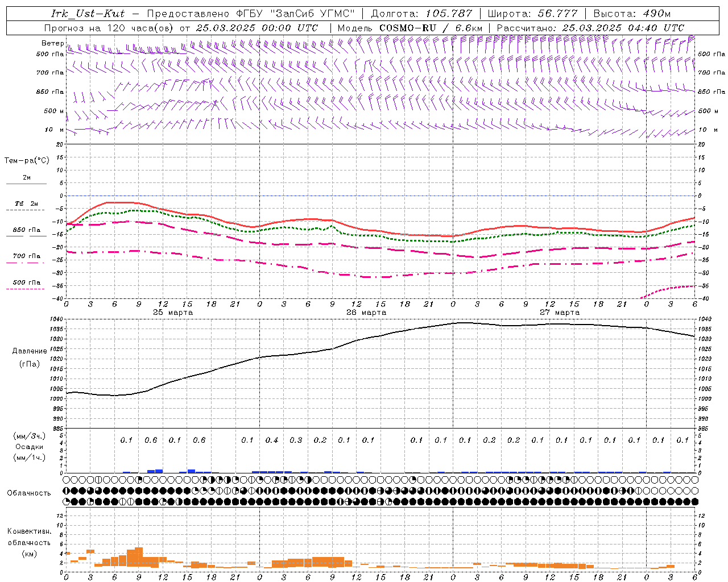Click the Осадки precipitation panel label
728x582 pixels.
click(x=30, y=447)
